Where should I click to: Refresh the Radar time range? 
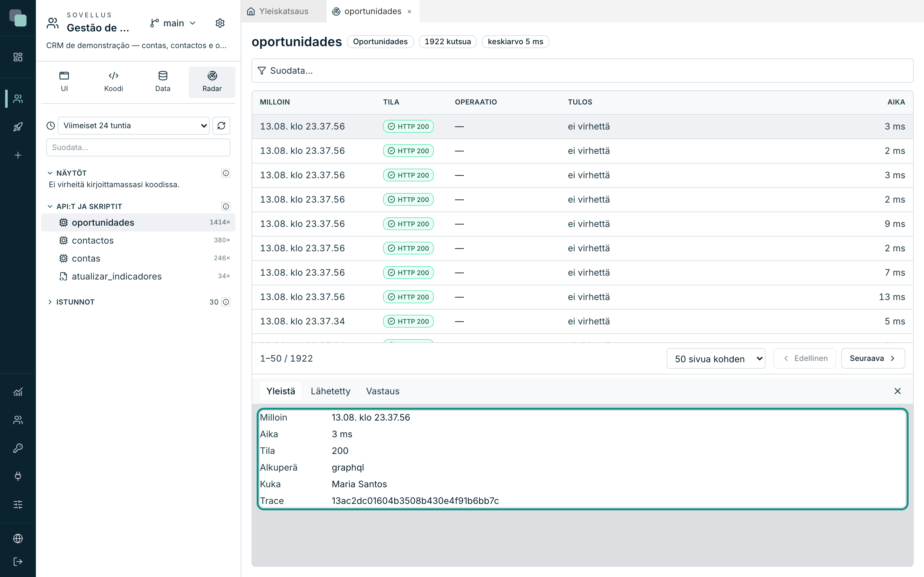click(x=221, y=126)
